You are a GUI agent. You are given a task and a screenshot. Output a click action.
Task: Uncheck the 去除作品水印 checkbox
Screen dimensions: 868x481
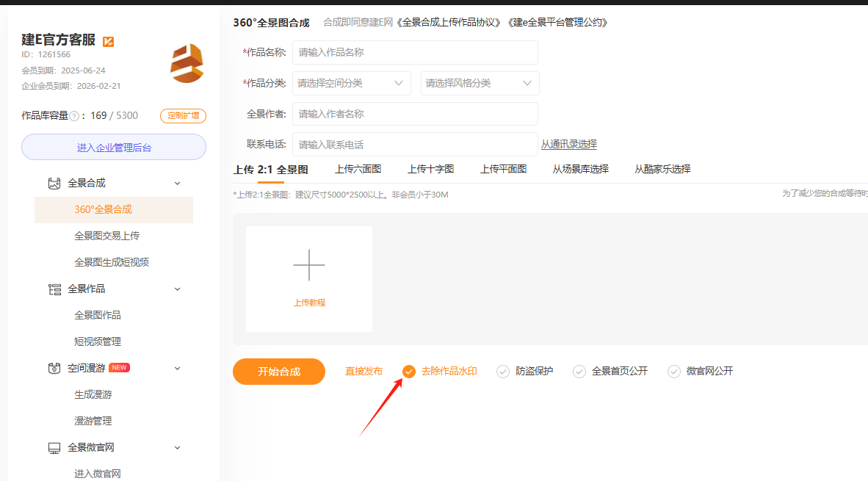[x=409, y=372]
